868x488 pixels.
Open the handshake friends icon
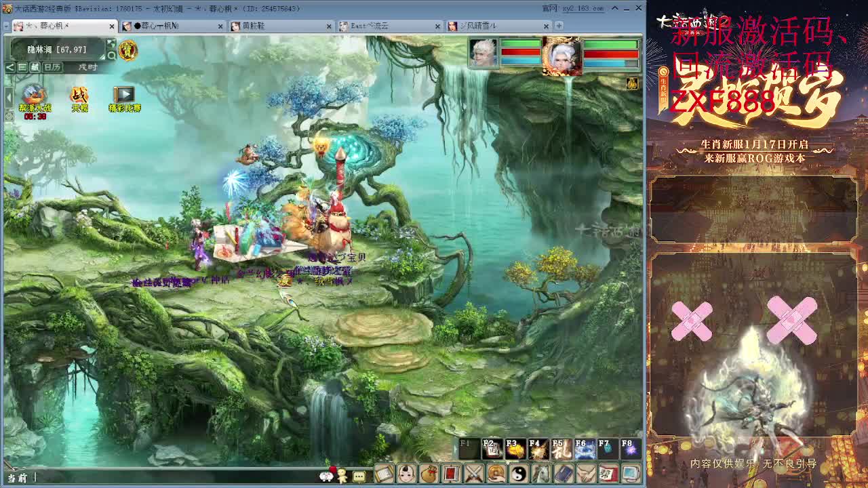coord(586,474)
